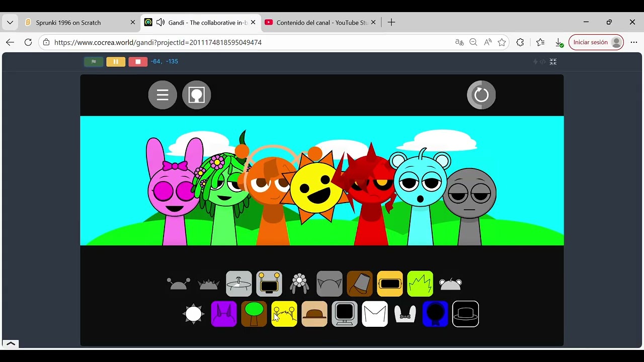The width and height of the screenshot is (644, 362).
Task: Select the white dome with antennae icon
Action: click(x=450, y=284)
